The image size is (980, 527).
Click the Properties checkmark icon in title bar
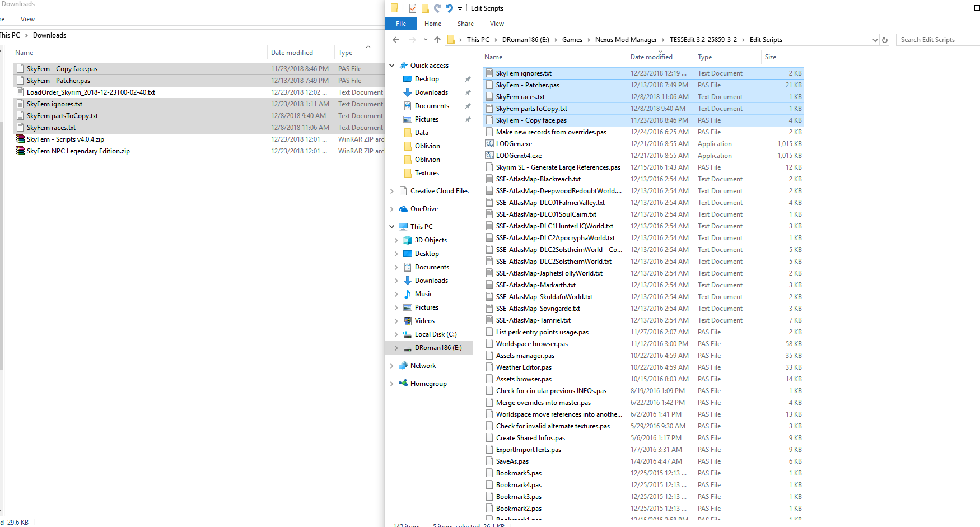[x=413, y=8]
